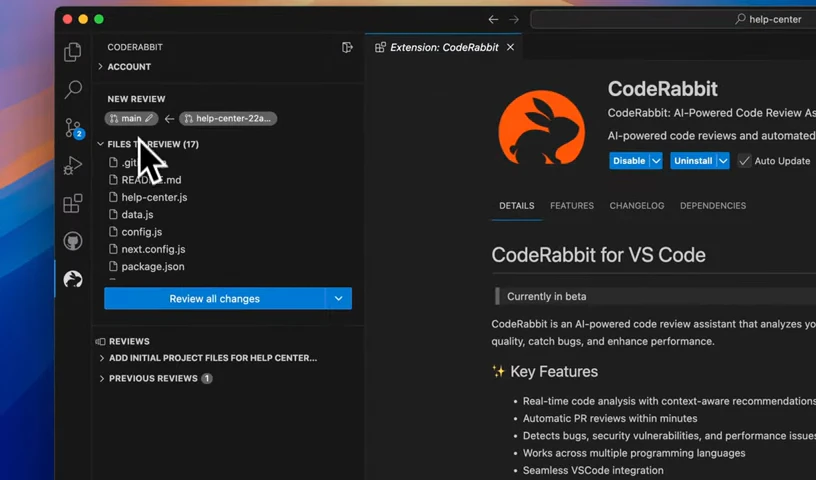This screenshot has height=480, width=816.
Task: Click the green macOS fullscreen window button
Action: pyautogui.click(x=99, y=19)
